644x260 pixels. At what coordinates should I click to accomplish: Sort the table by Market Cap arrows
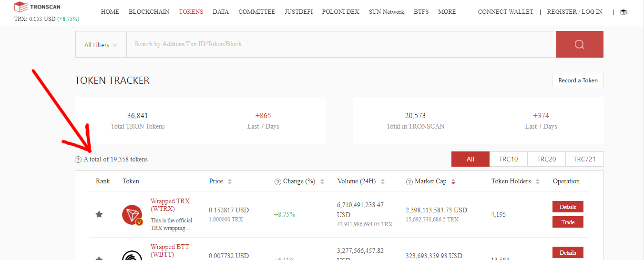pos(453,181)
